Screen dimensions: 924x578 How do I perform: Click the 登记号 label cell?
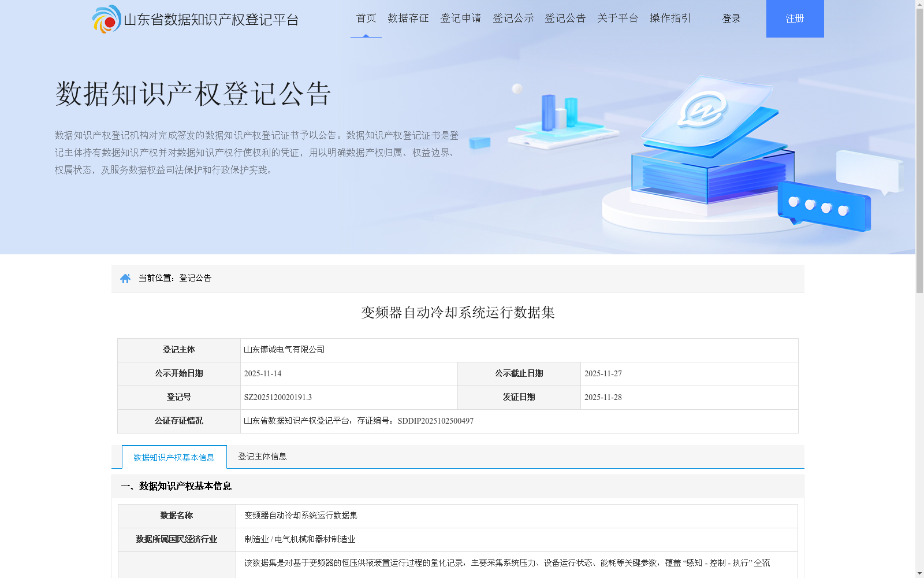pos(179,398)
